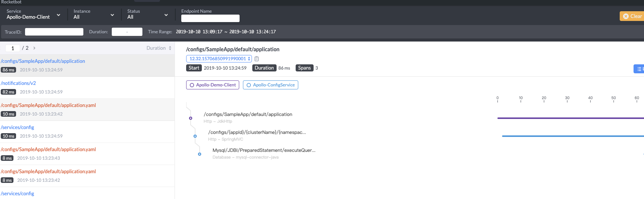The image size is (644, 199).
Task: Open the Service Apollo-Demo-Client dropdown
Action: pos(34,14)
